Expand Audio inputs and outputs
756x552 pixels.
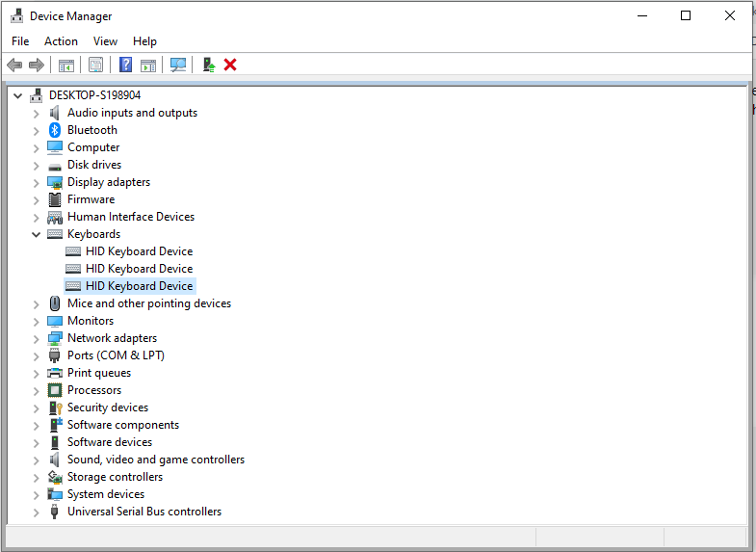[x=36, y=114]
